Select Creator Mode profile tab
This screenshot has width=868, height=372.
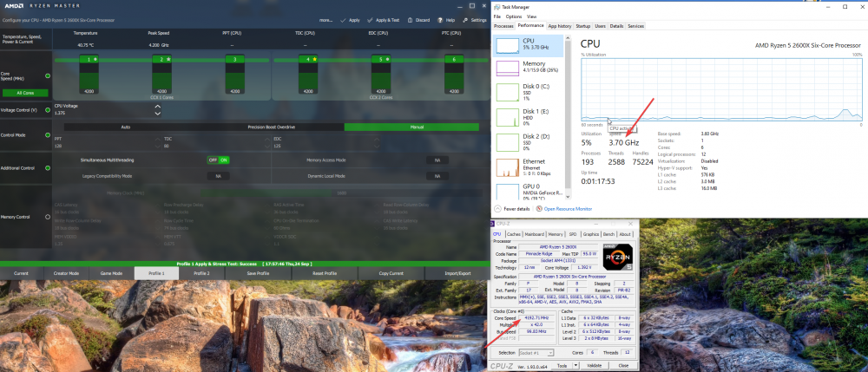pos(66,274)
